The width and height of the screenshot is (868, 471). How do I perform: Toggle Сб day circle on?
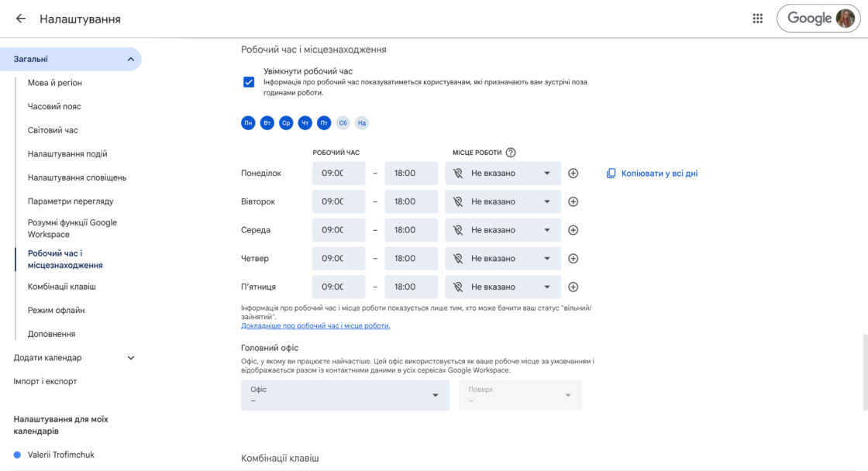(x=343, y=122)
